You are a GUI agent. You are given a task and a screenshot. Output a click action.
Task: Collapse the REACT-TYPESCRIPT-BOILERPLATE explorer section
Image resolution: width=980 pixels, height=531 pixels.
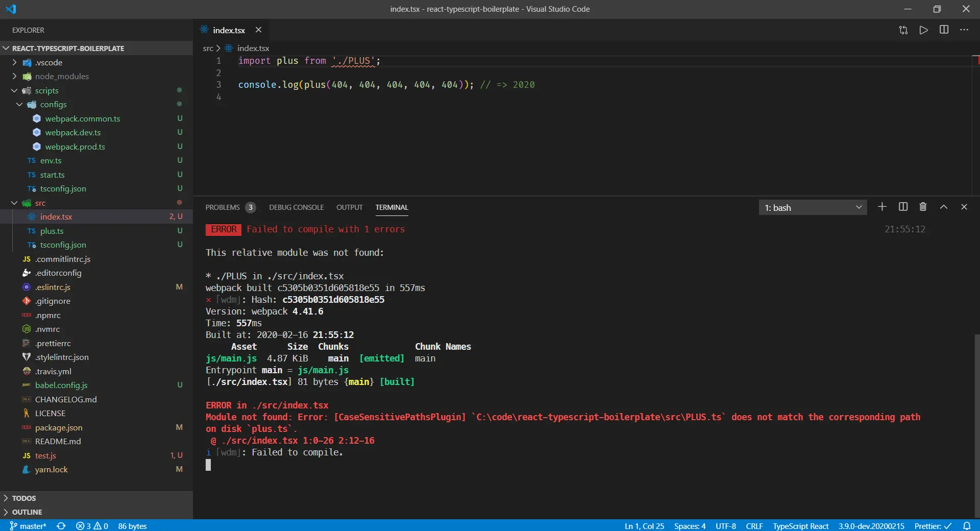[96, 48]
